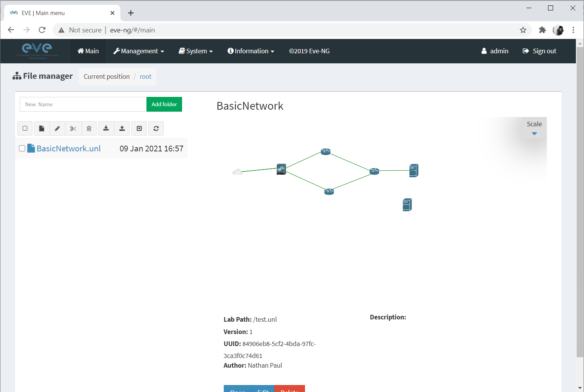The width and height of the screenshot is (584, 392).
Task: Open the Information menu
Action: (x=250, y=51)
